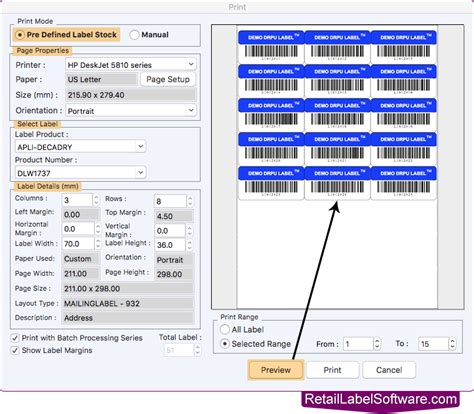Open the Printer dropdown

(x=131, y=65)
